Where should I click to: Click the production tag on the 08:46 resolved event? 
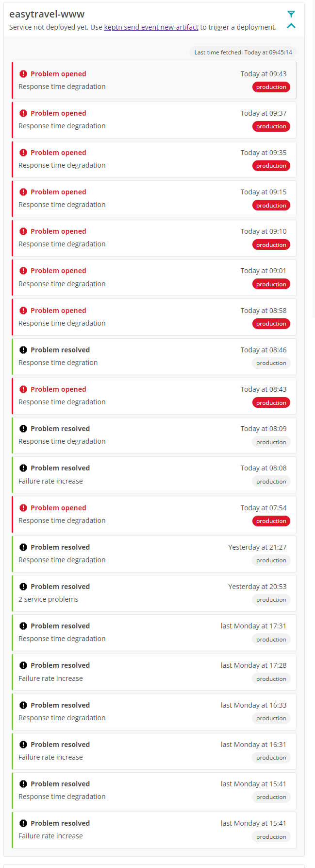271,363
